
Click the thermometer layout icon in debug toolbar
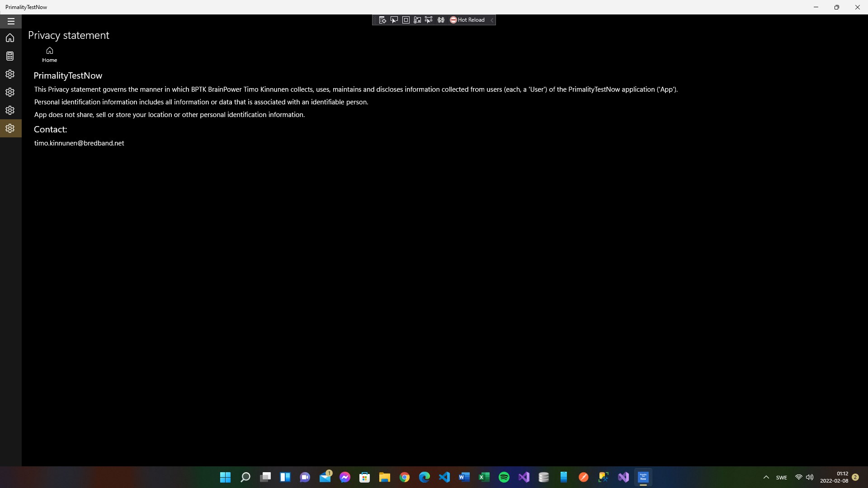417,20
